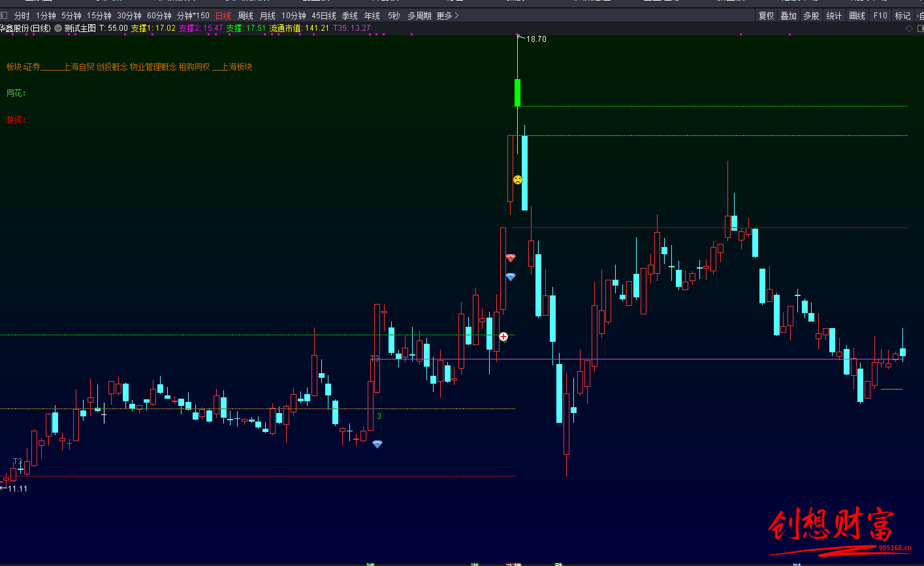924x566 pixels.
Task: Switch to the 月线 monthly chart
Action: (x=267, y=16)
